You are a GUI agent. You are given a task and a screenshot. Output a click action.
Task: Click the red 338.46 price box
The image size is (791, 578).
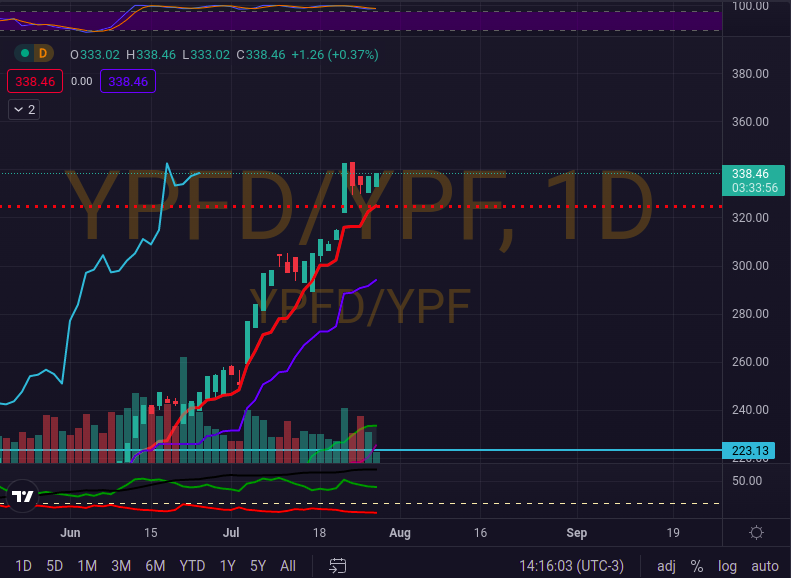pyautogui.click(x=35, y=81)
